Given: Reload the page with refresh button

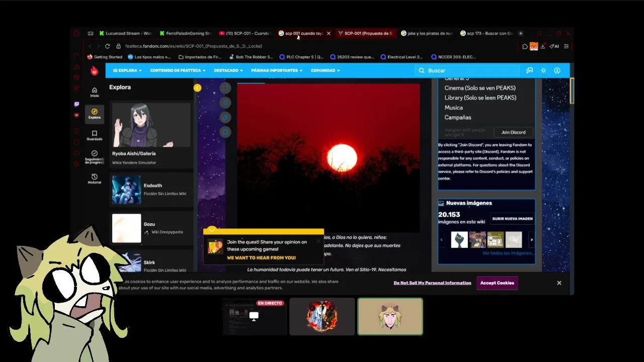Looking at the screenshot, I should tap(107, 46).
